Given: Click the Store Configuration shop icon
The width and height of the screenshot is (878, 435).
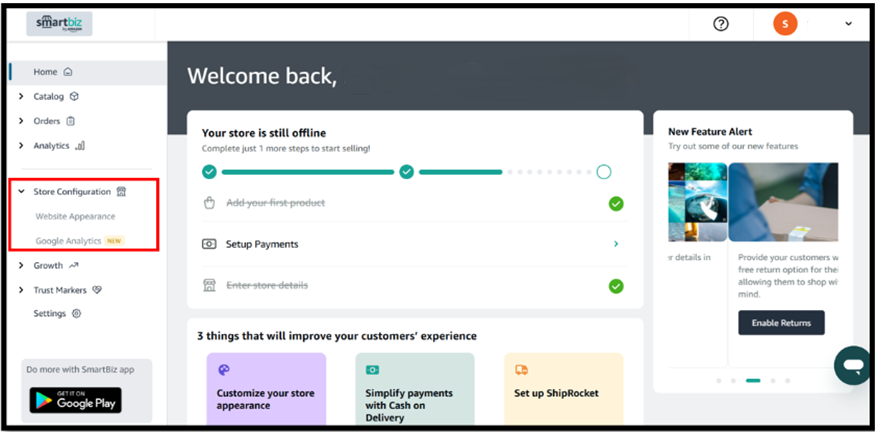Looking at the screenshot, I should pos(121,192).
